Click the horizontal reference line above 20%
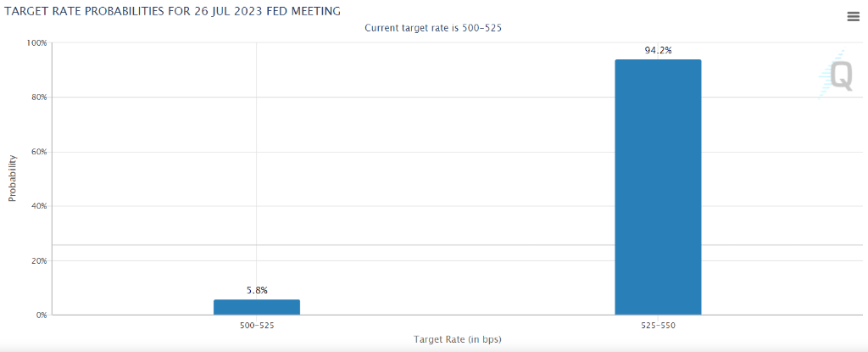The image size is (868, 352). pyautogui.click(x=424, y=245)
